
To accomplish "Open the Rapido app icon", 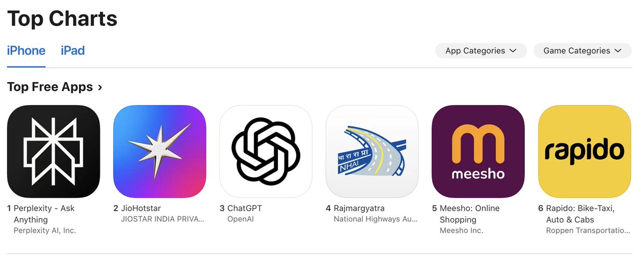I will click(x=584, y=152).
